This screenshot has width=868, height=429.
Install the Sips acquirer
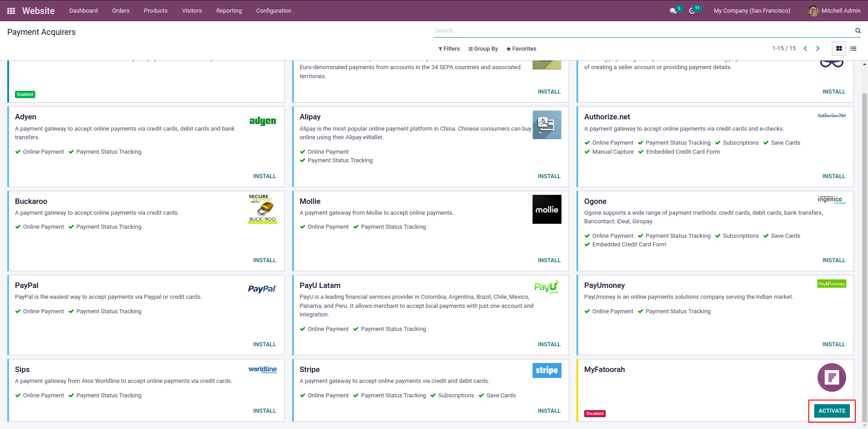(x=264, y=411)
